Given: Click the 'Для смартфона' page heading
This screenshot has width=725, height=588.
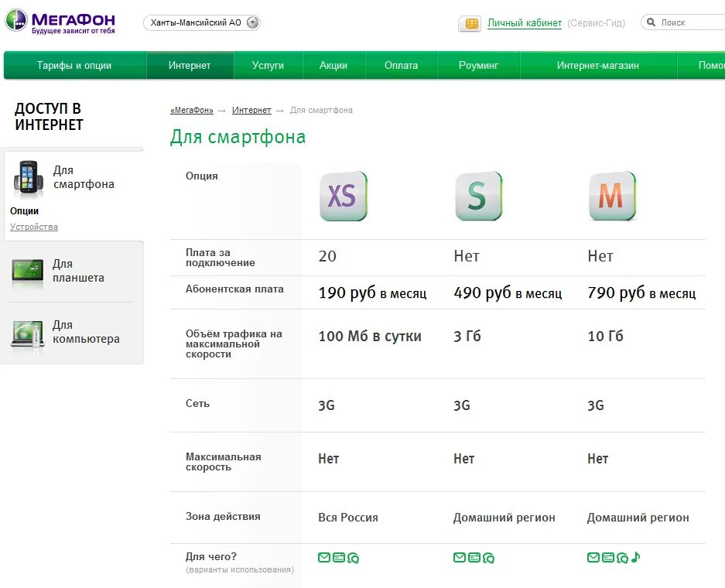Looking at the screenshot, I should pyautogui.click(x=238, y=137).
